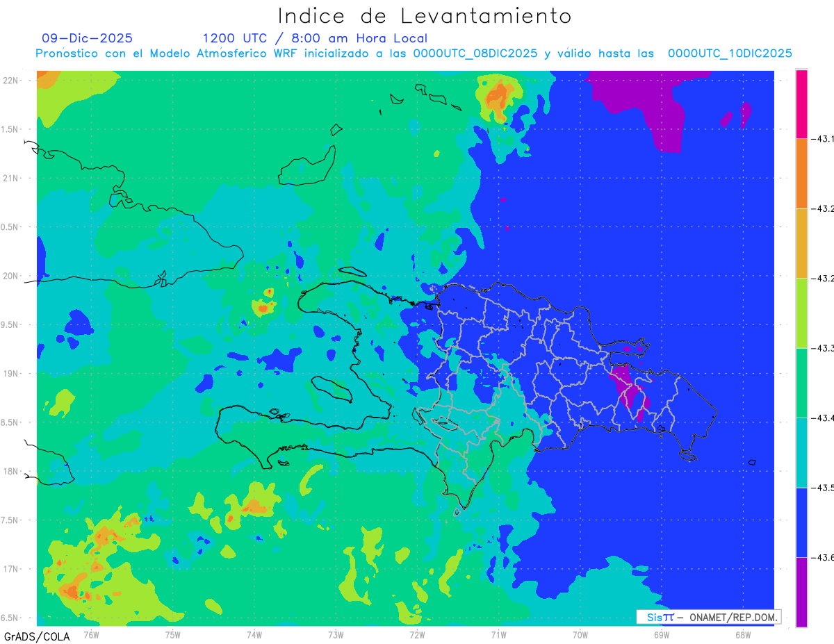Click the title 'Indice de Levantamiento'

(x=425, y=15)
